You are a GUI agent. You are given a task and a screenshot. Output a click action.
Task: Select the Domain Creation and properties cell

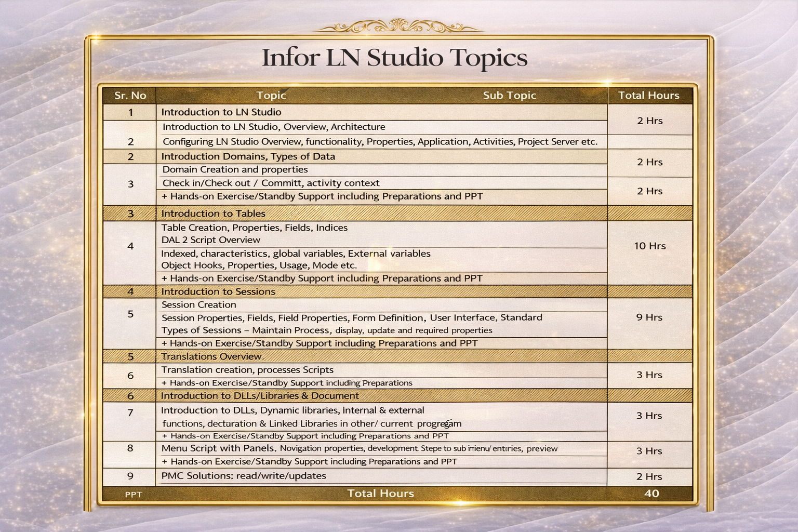[x=235, y=169]
